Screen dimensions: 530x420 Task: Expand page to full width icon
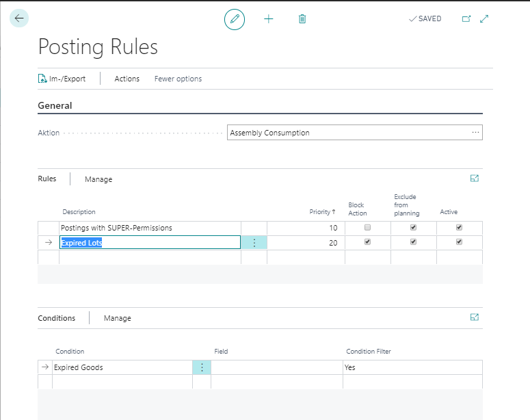[x=484, y=18]
